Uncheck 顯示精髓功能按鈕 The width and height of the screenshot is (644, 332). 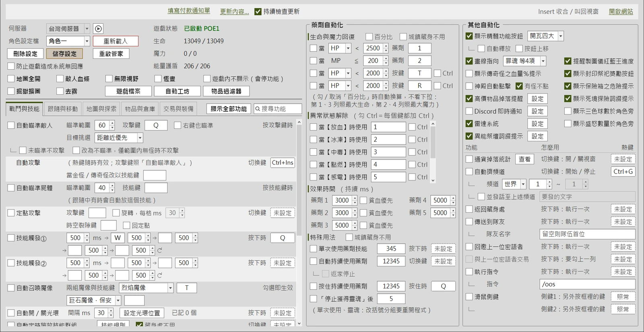469,36
